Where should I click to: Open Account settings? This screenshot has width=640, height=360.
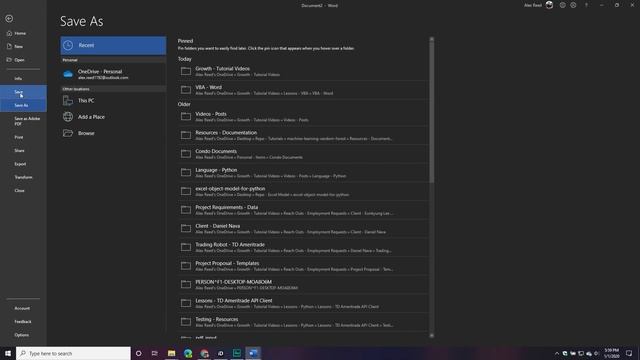click(23, 308)
